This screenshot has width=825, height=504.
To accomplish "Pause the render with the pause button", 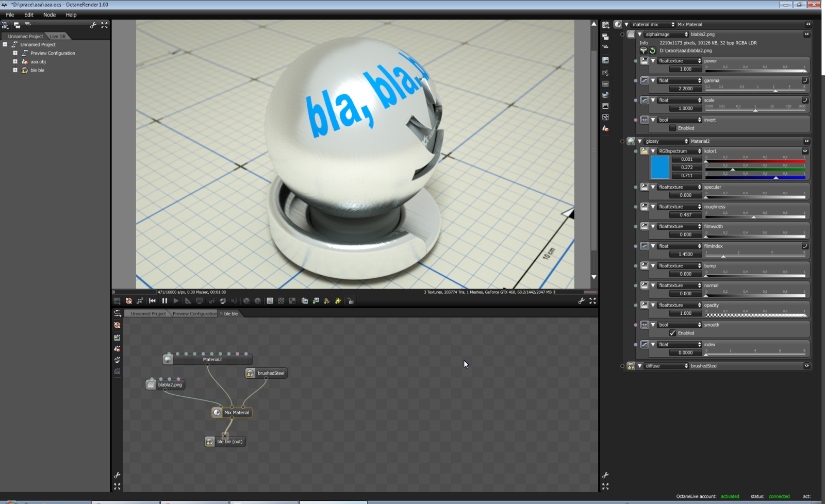I will click(164, 301).
